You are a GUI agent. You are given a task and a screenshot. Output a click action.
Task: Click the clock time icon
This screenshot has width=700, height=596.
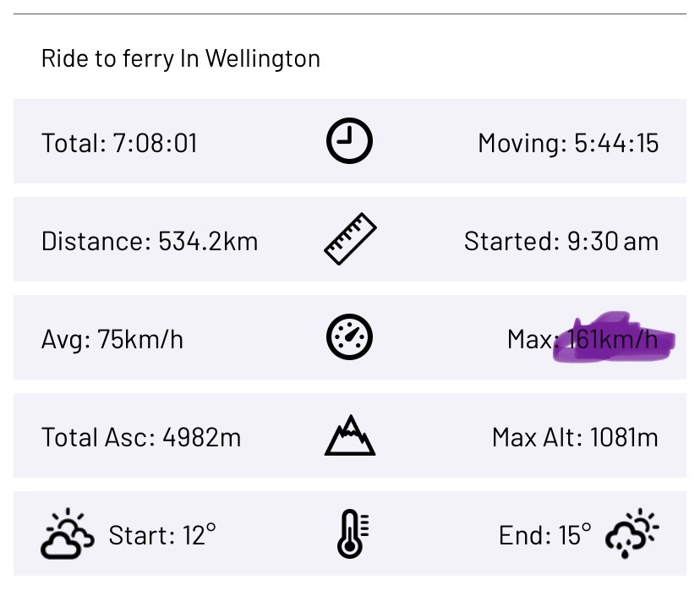click(349, 140)
